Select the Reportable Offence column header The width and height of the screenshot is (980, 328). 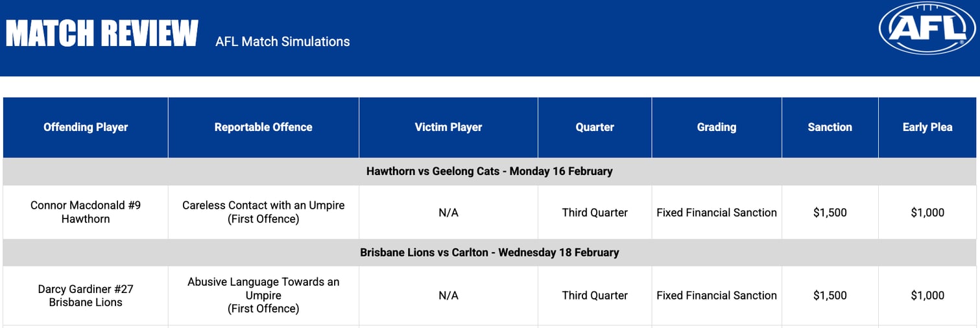[263, 127]
